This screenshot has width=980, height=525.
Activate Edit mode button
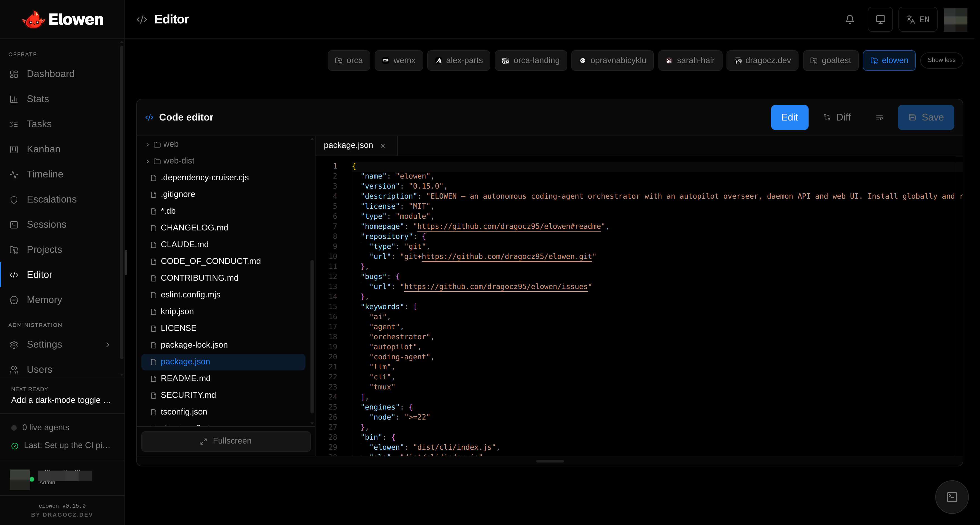click(789, 117)
